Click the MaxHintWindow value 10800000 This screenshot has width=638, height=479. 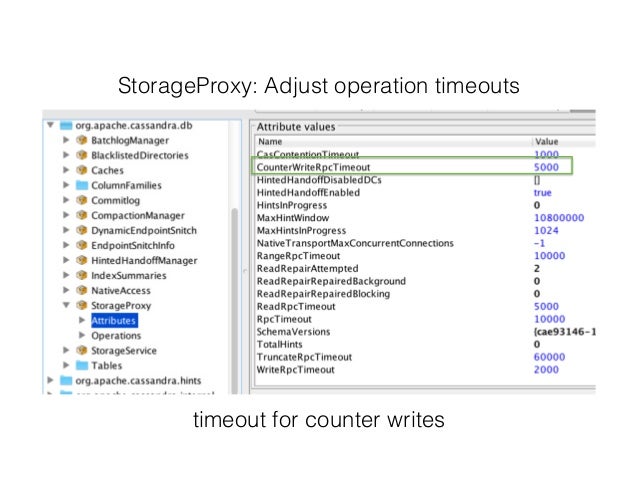pyautogui.click(x=559, y=218)
